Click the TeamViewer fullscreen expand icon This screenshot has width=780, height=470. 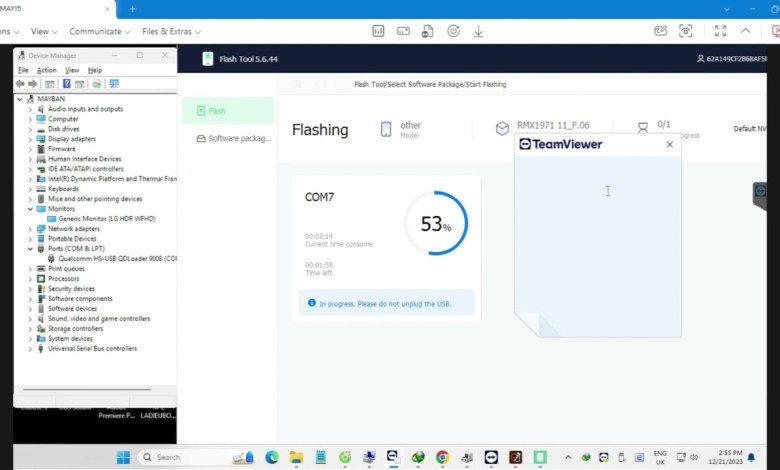click(x=720, y=31)
